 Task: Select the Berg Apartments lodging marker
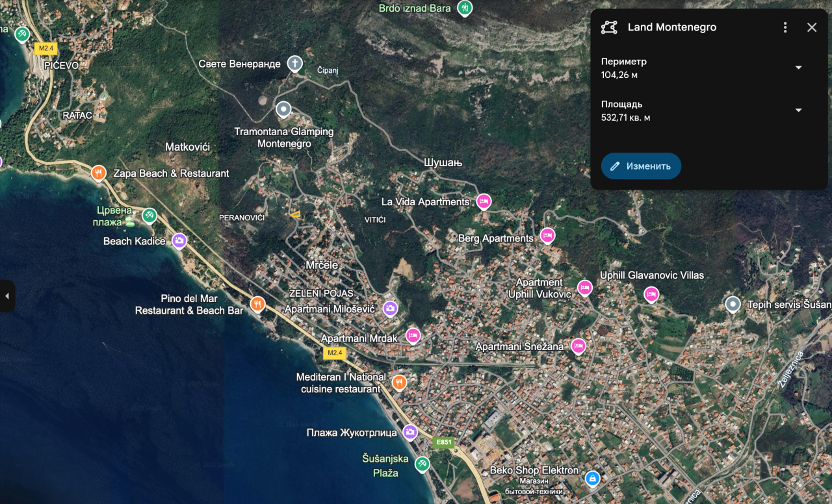click(548, 234)
